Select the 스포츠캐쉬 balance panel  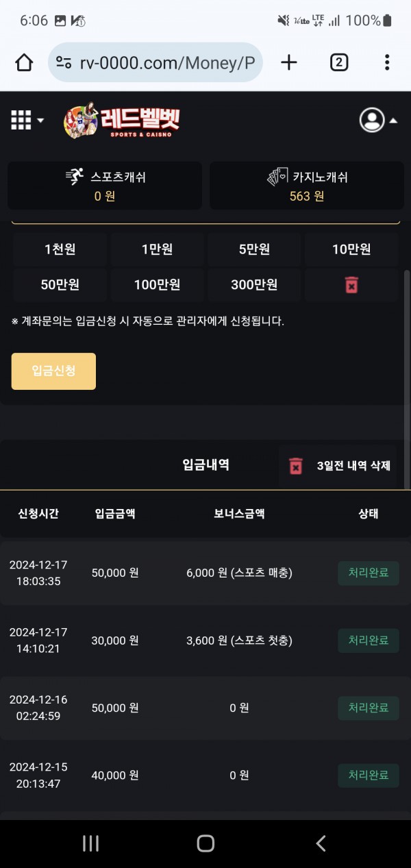tap(105, 186)
